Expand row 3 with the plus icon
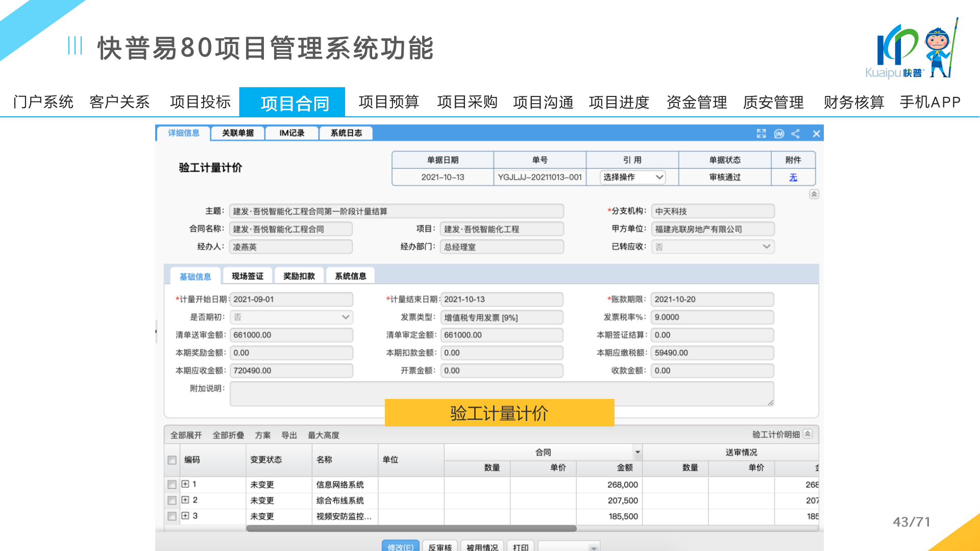This screenshot has width=980, height=551. tap(185, 516)
